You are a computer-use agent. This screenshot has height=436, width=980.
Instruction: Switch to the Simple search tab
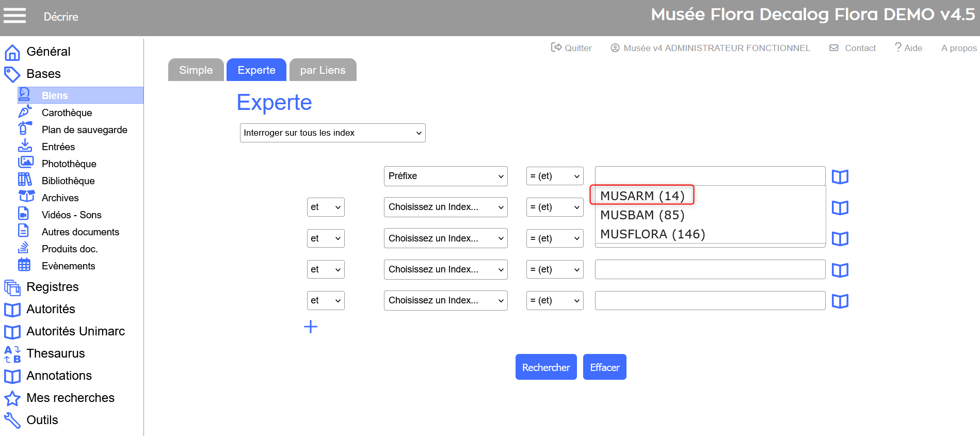tap(196, 70)
